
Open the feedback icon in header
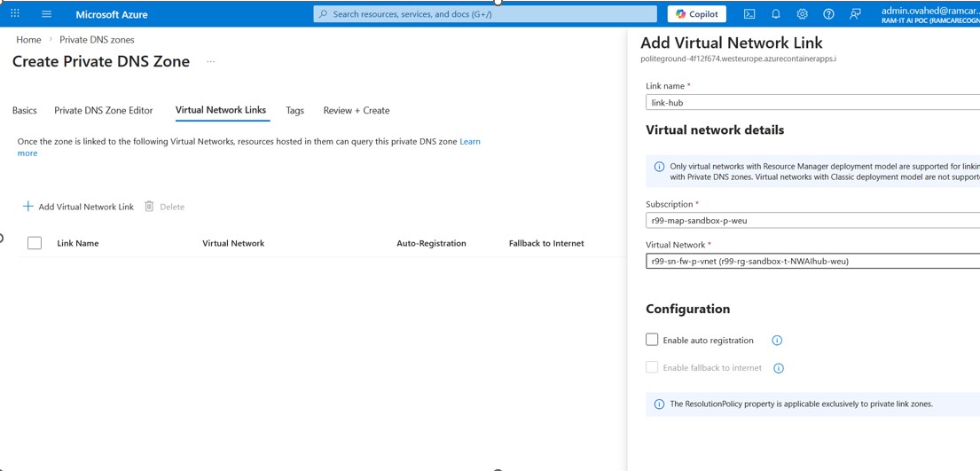point(855,14)
